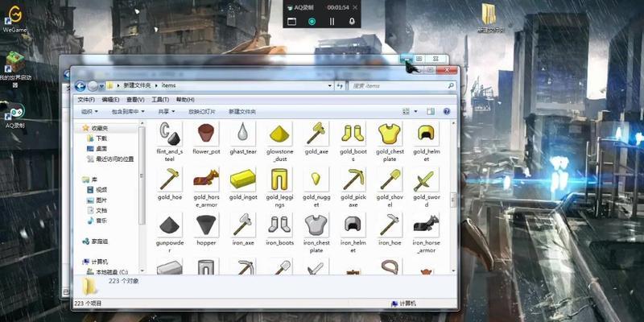Open the 视频 library
This screenshot has width=644, height=322.
[97, 190]
